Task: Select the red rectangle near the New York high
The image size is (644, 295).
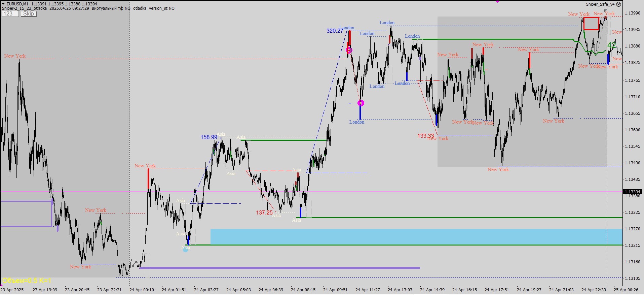Action: (x=591, y=24)
